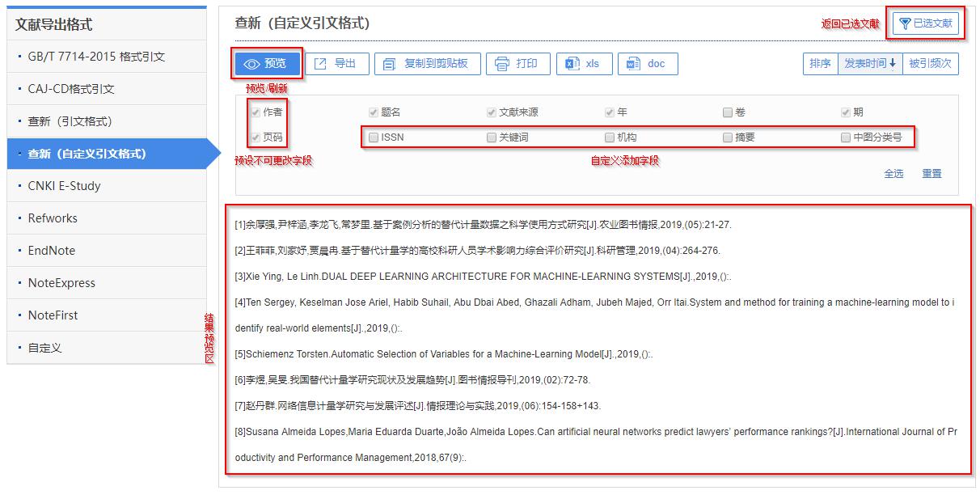
Task: Check the 关键词 keywords checkbox
Action: click(x=492, y=137)
